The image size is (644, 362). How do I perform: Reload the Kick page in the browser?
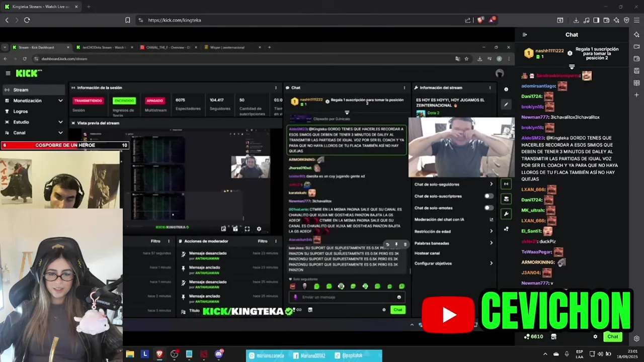point(27,20)
